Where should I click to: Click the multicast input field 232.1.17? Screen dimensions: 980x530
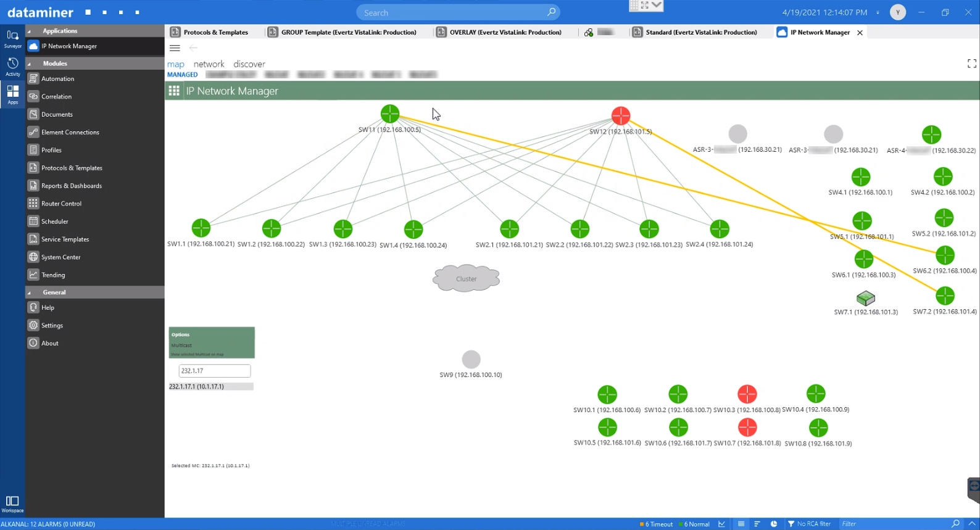215,371
